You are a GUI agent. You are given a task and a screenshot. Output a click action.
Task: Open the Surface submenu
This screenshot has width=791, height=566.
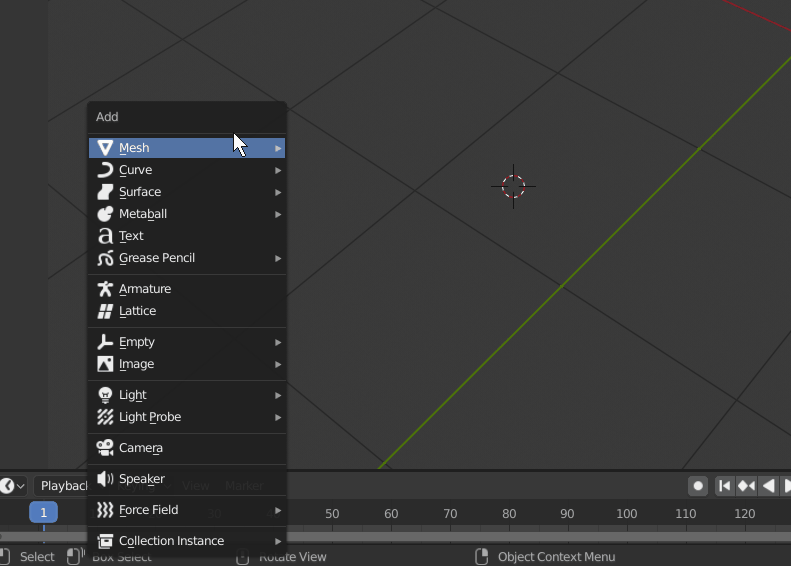tap(187, 192)
